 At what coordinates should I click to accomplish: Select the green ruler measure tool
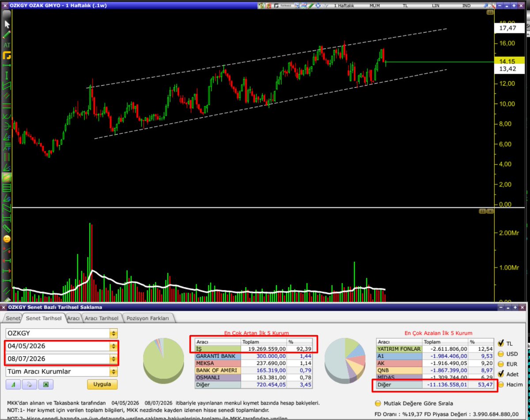(7, 229)
